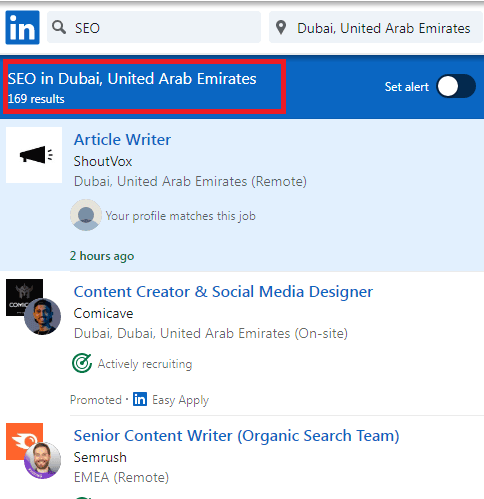484x499 pixels.
Task: Click the search magnifier icon
Action: 59,27
